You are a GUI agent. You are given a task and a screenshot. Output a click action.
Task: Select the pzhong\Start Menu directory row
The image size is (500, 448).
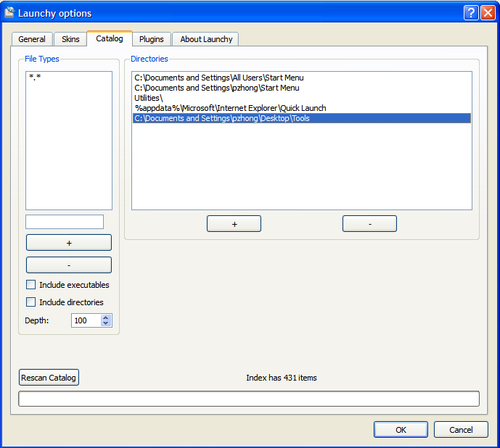coord(302,88)
